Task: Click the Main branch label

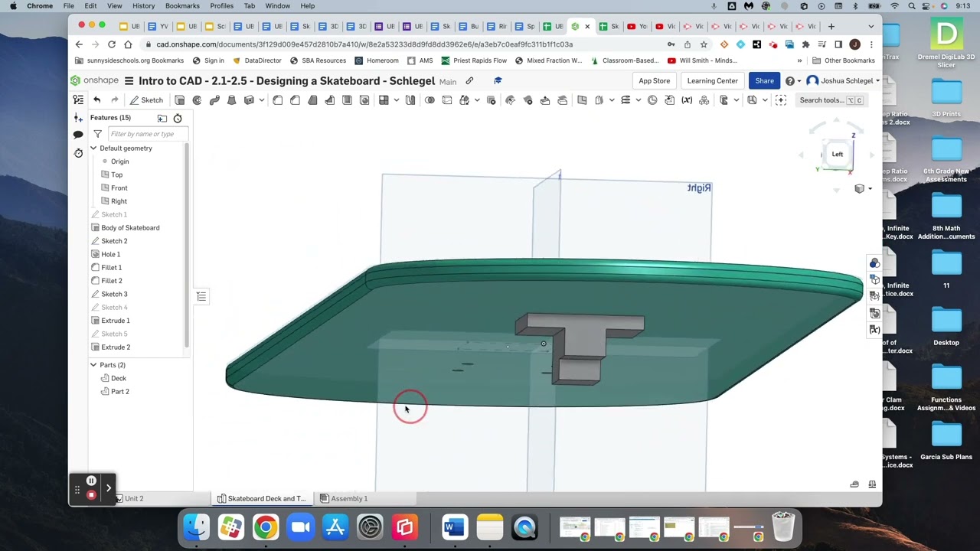Action: (448, 81)
